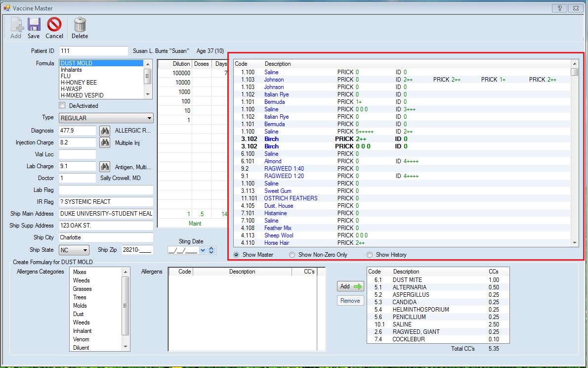The width and height of the screenshot is (588, 368).
Task: Open the Sting Date calendar dropdown
Action: [x=203, y=251]
